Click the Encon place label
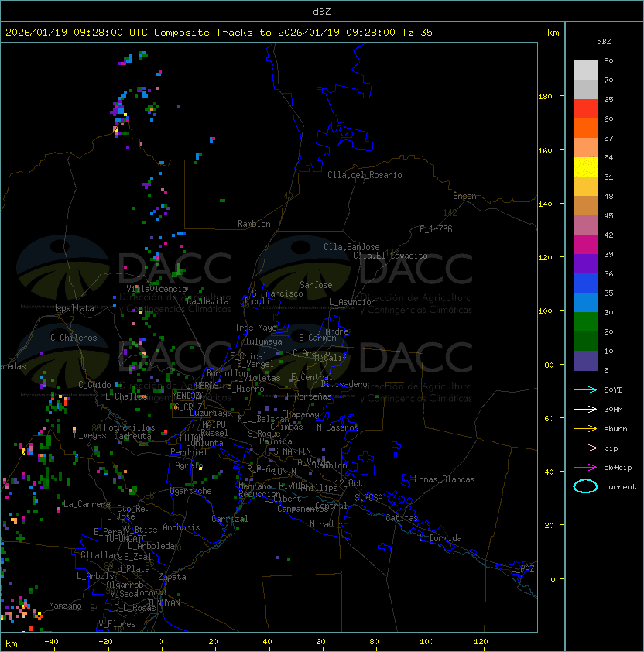 tap(464, 196)
